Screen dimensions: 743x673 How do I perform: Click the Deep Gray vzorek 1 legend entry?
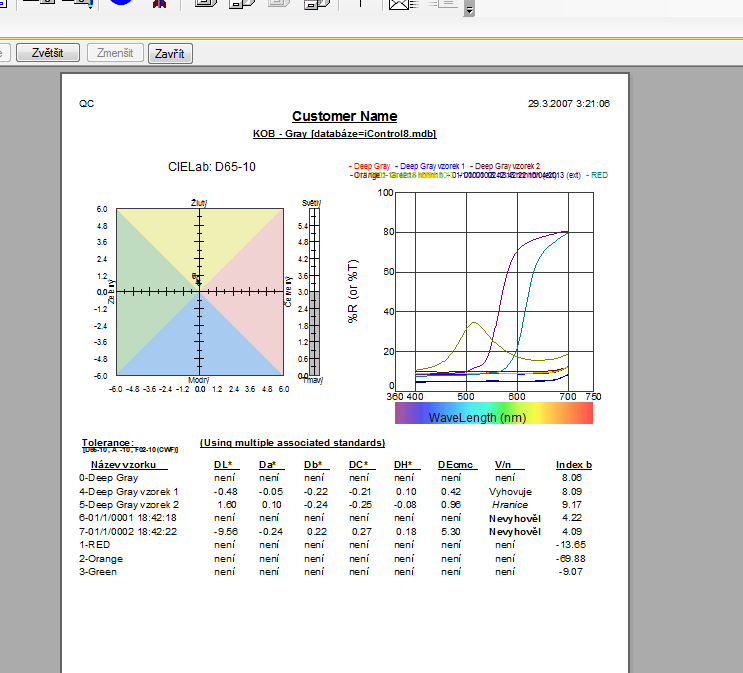430,166
